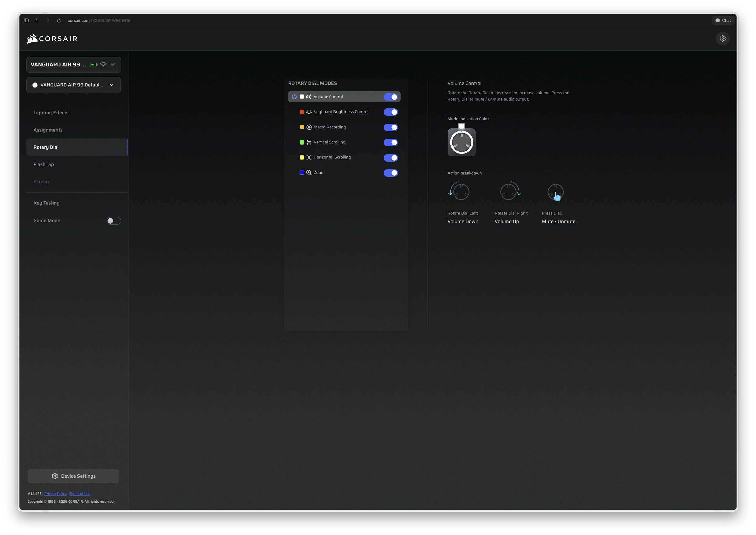The height and width of the screenshot is (535, 756).
Task: Select the Vertical Scrolling mode label
Action: [x=329, y=142]
